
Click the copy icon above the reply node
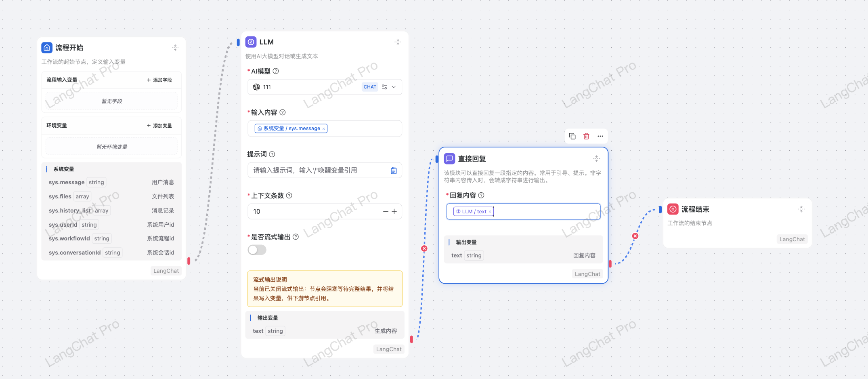coord(572,136)
